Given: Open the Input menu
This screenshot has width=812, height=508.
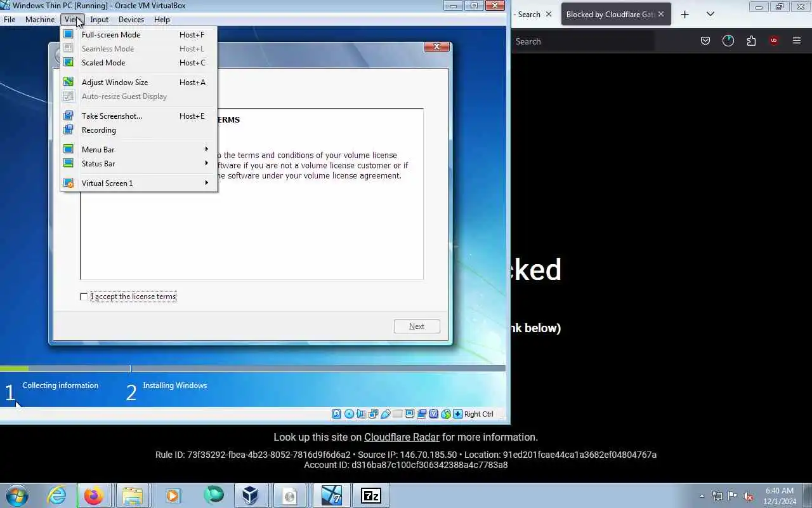Looking at the screenshot, I should coord(100,20).
